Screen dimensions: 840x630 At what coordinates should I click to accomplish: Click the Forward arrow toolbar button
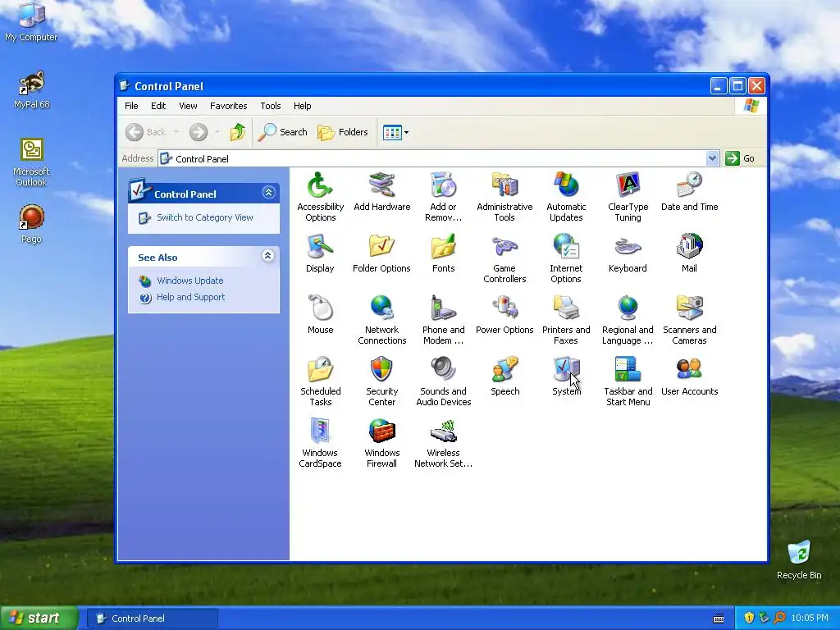click(199, 132)
